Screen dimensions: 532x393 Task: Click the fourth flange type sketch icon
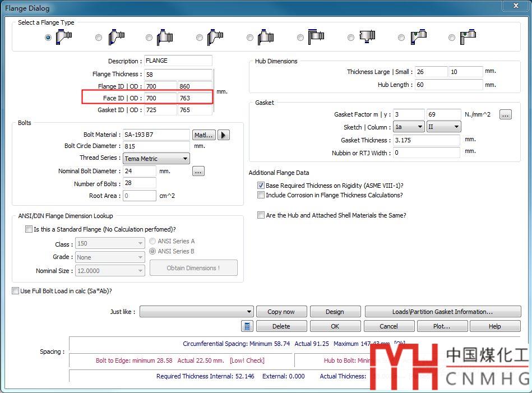click(x=215, y=37)
